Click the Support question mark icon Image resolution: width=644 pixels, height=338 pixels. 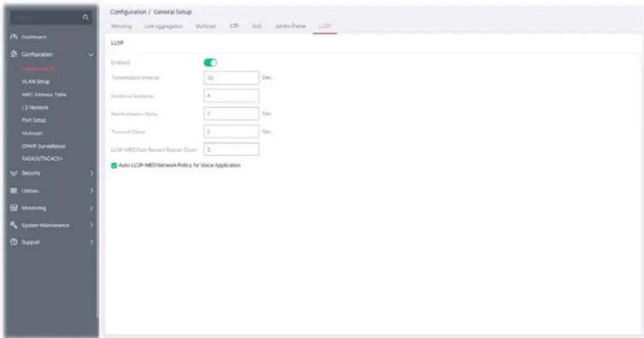pos(13,242)
